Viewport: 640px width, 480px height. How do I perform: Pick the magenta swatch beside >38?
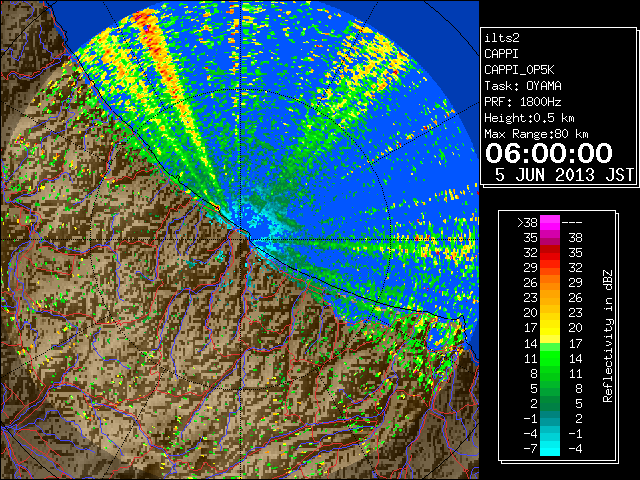[x=550, y=223]
